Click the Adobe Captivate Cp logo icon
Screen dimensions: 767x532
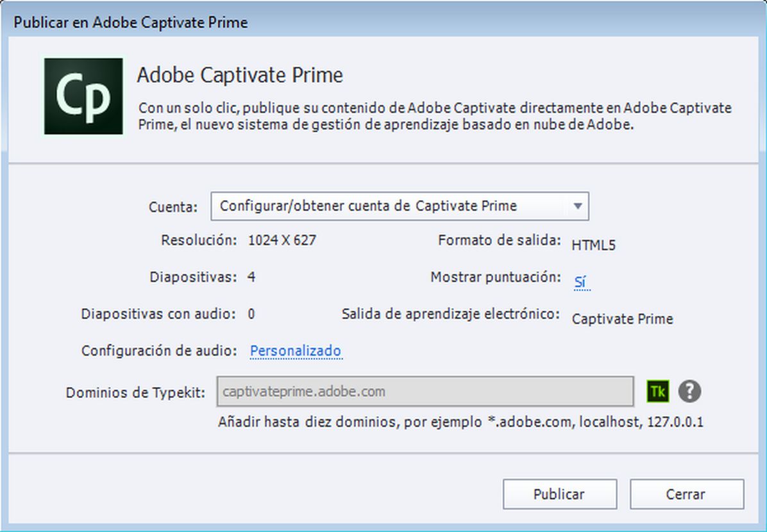(83, 96)
